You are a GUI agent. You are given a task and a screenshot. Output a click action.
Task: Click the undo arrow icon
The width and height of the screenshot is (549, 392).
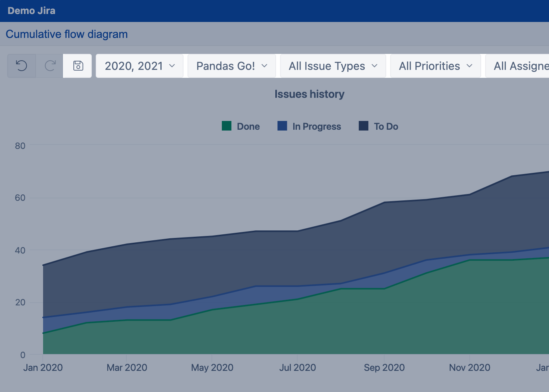[x=22, y=66]
